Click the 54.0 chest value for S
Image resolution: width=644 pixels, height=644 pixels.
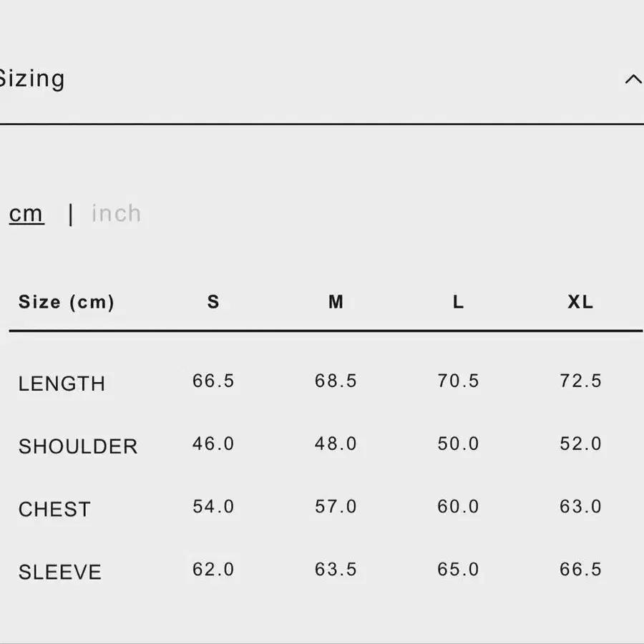coord(213,507)
